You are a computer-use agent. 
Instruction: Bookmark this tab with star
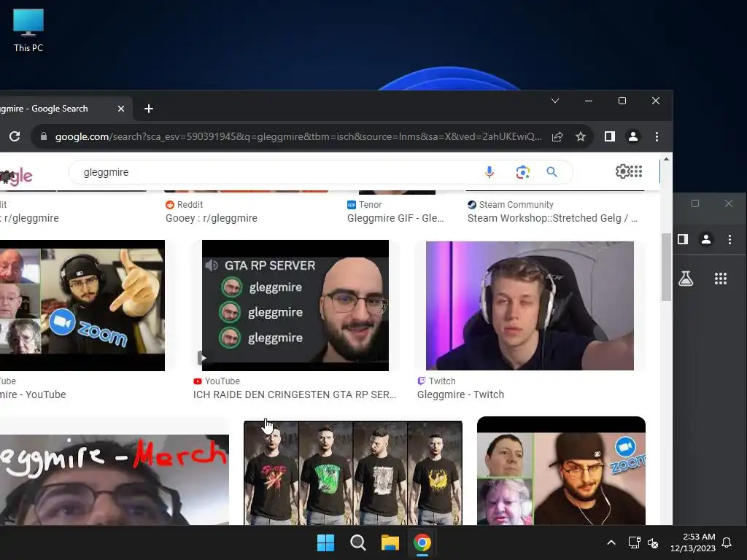580,136
